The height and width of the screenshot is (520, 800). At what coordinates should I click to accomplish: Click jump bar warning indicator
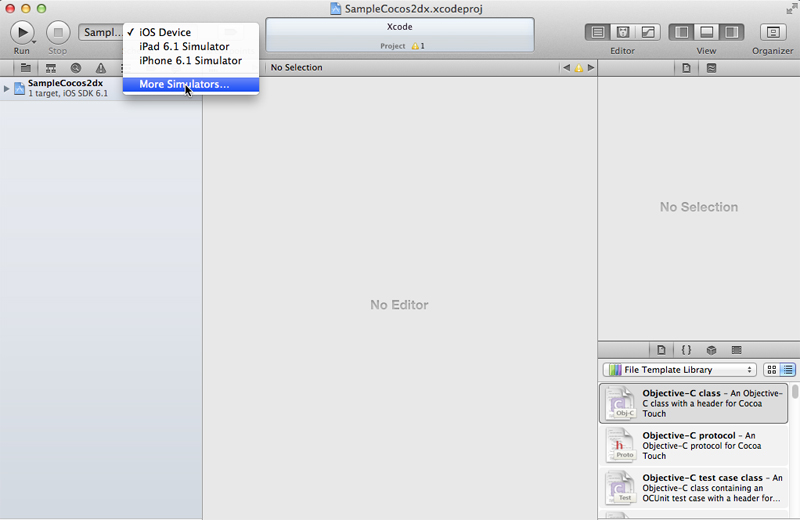click(x=579, y=67)
